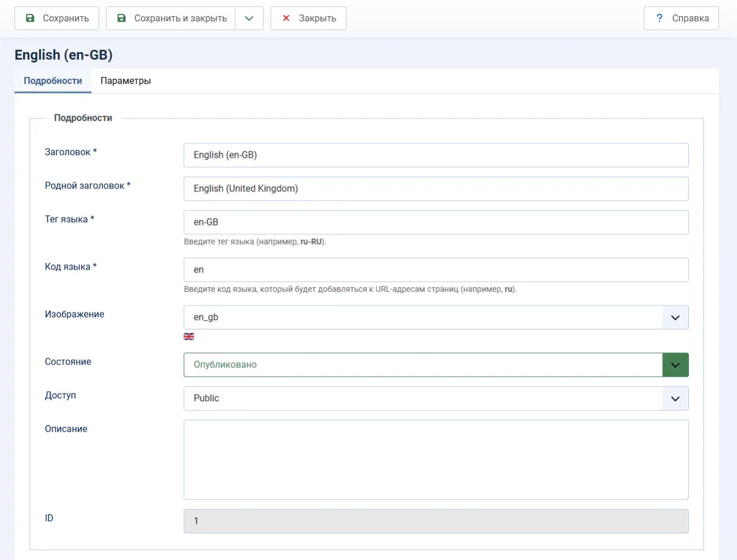
Task: Select the Подробности tab
Action: tap(53, 81)
